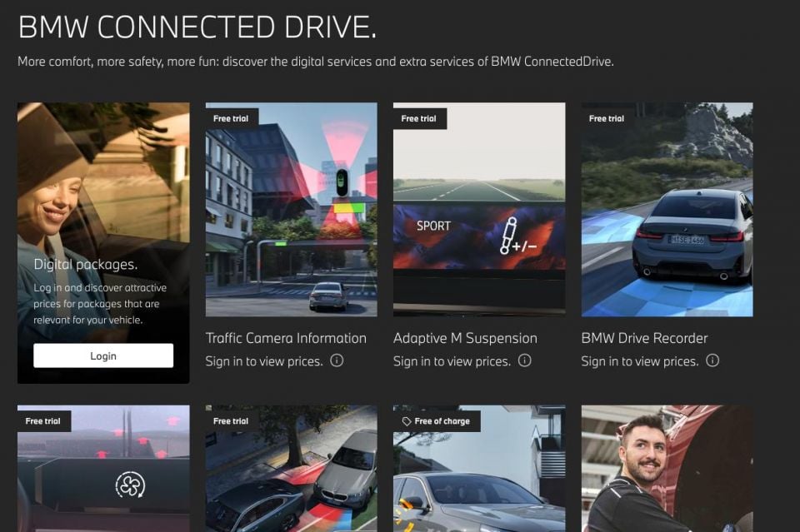Open the Traffic Camera Information product link

(286, 338)
